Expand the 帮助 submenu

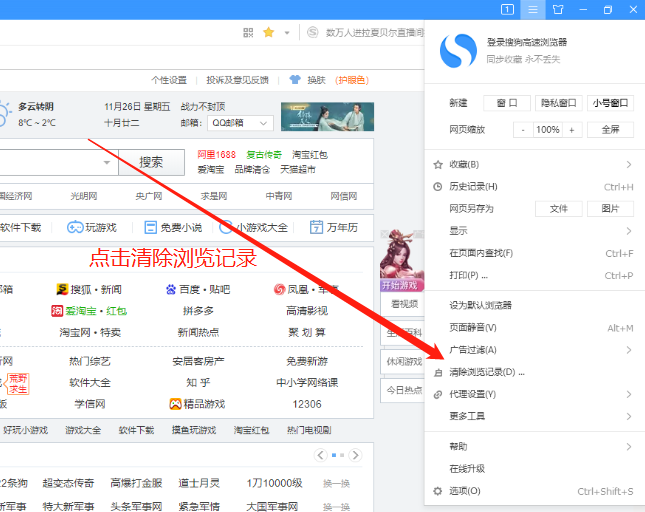tap(534, 446)
